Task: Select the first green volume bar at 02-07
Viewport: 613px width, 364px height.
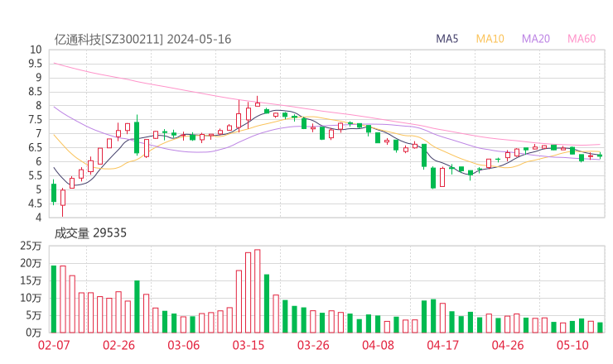Action: [54, 299]
